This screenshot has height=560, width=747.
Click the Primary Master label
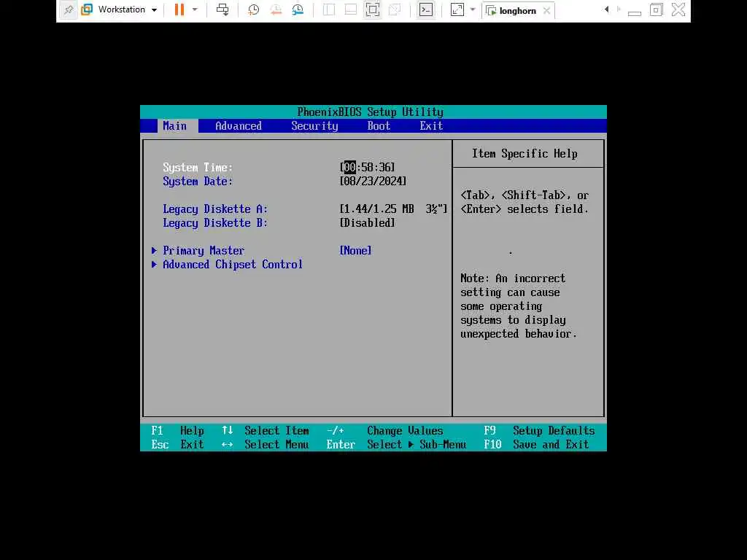(x=204, y=251)
